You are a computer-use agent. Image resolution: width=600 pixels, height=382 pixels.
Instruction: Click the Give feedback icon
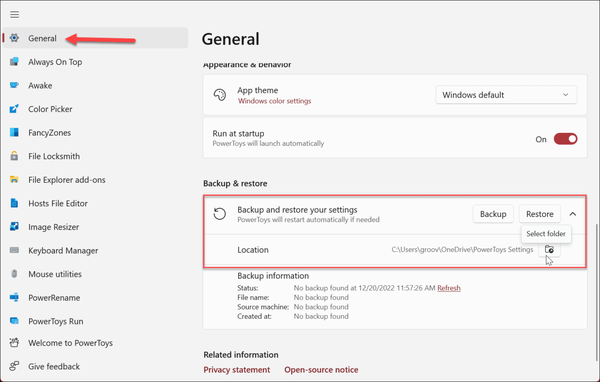[14, 366]
